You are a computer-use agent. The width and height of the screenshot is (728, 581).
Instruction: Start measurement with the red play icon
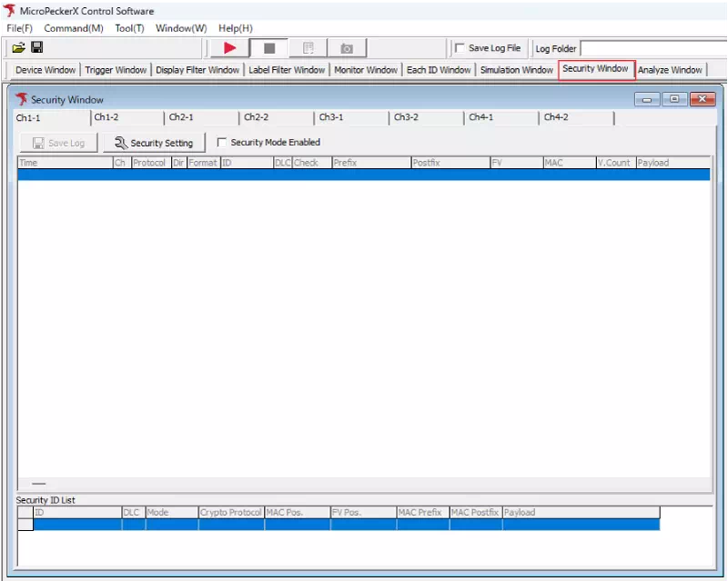(x=228, y=47)
